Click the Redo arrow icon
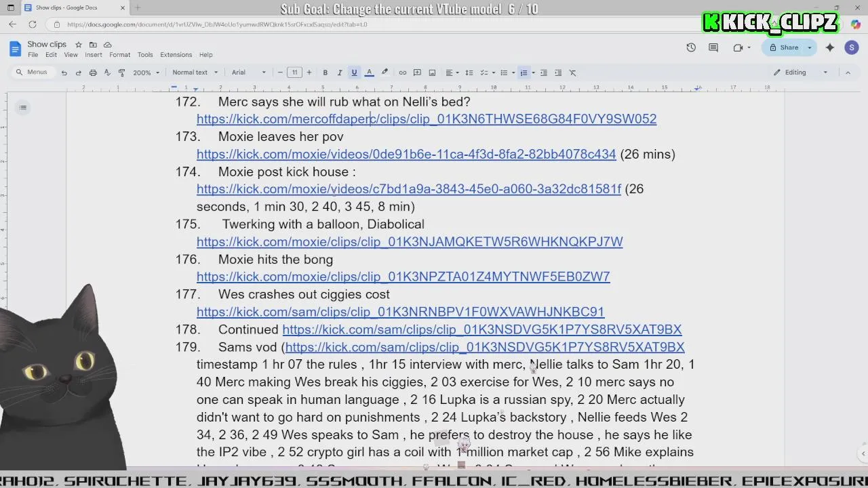Screen dimensions: 868x488 [78, 73]
